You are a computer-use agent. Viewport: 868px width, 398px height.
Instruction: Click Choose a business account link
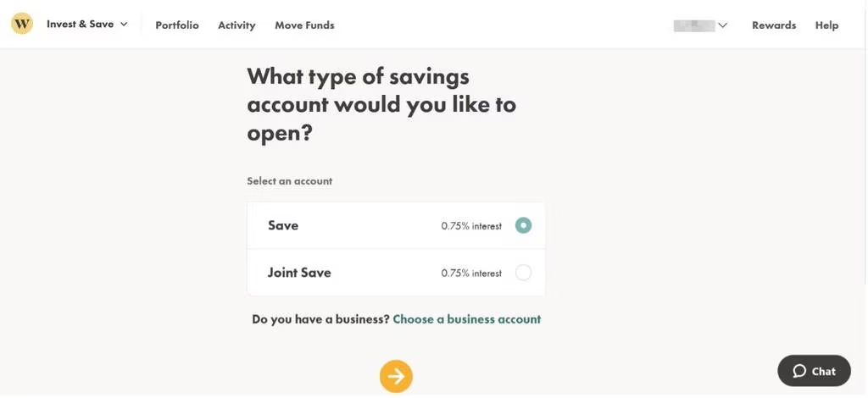pyautogui.click(x=467, y=319)
